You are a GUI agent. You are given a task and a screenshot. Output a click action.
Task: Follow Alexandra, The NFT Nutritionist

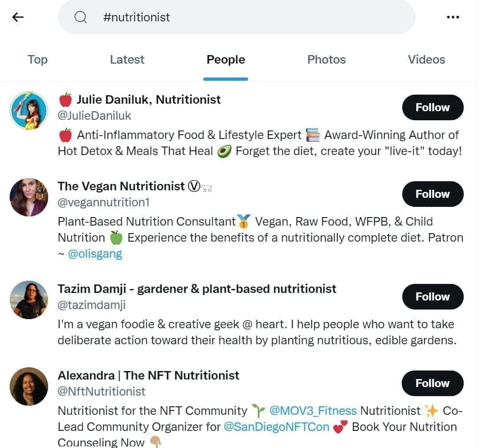click(432, 383)
